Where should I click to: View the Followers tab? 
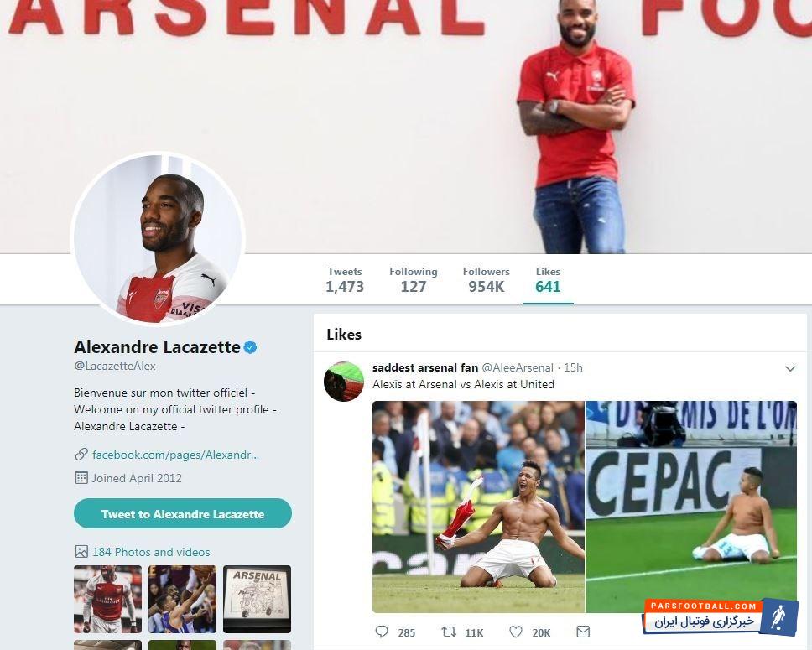[x=486, y=279]
